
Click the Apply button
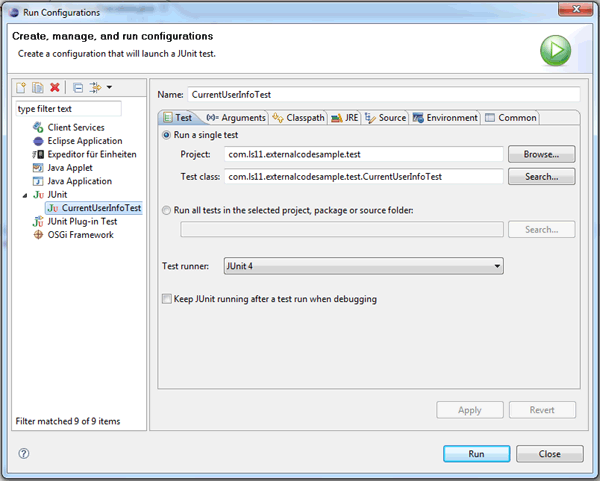pyautogui.click(x=470, y=410)
